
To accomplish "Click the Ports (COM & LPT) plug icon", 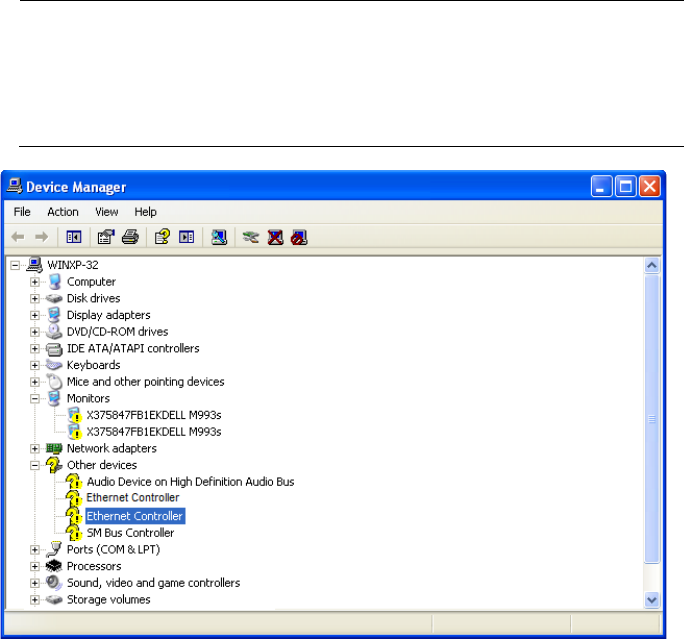I will point(55,549).
